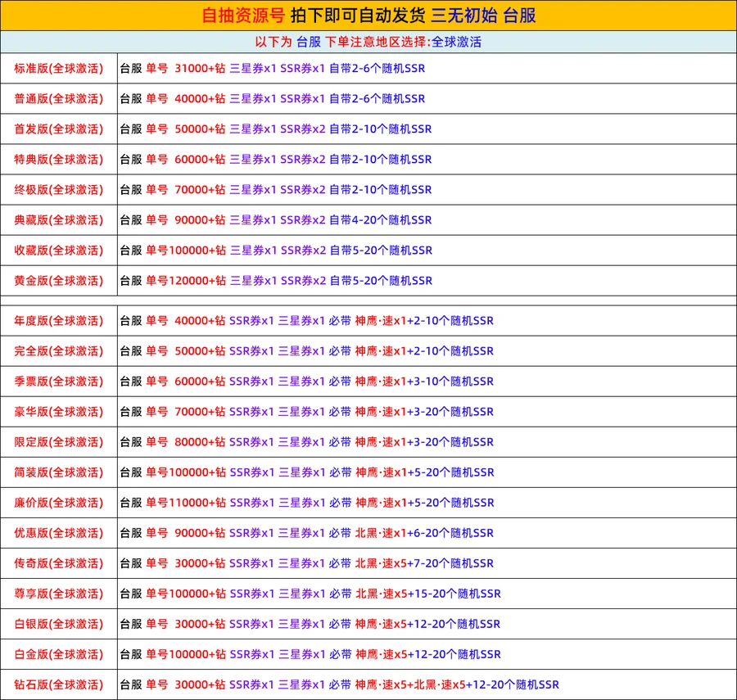Select the 特典版(全球激活) edition
The image size is (737, 700).
(x=59, y=160)
